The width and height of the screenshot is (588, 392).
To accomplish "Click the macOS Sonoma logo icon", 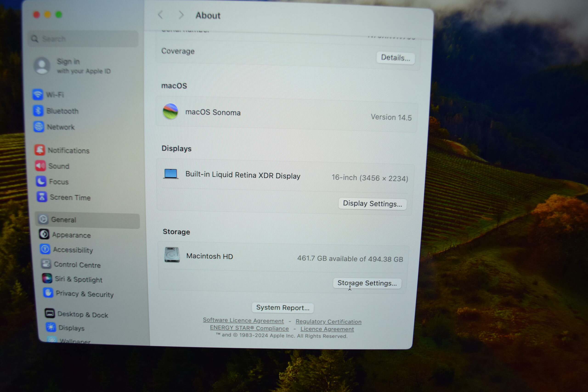I will coord(170,112).
